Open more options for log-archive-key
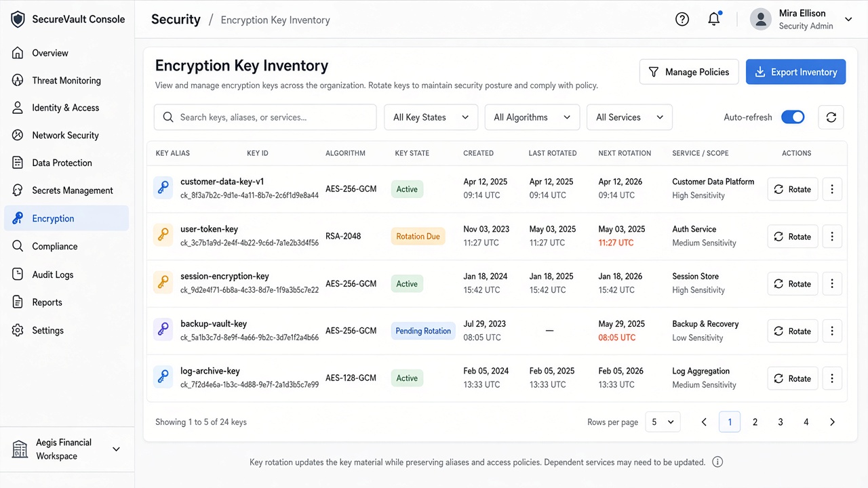868x488 pixels. coord(832,379)
